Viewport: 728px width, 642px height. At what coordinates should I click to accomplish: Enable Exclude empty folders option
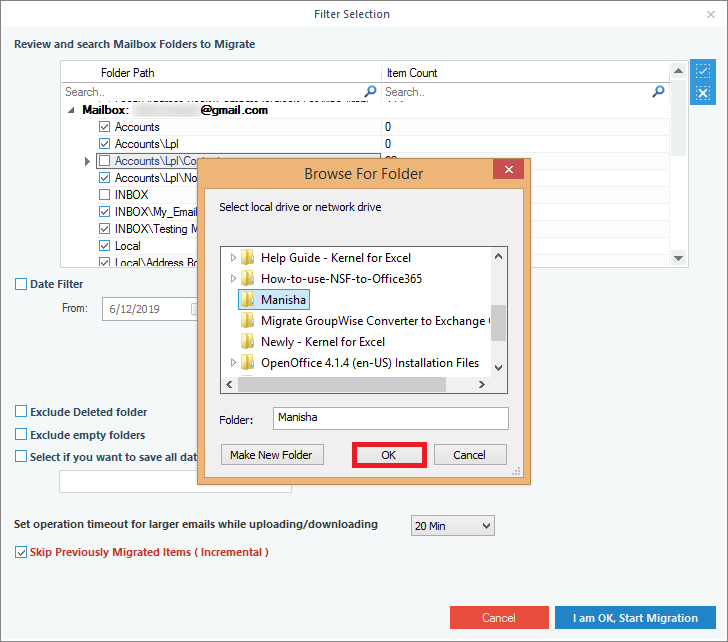[x=21, y=434]
